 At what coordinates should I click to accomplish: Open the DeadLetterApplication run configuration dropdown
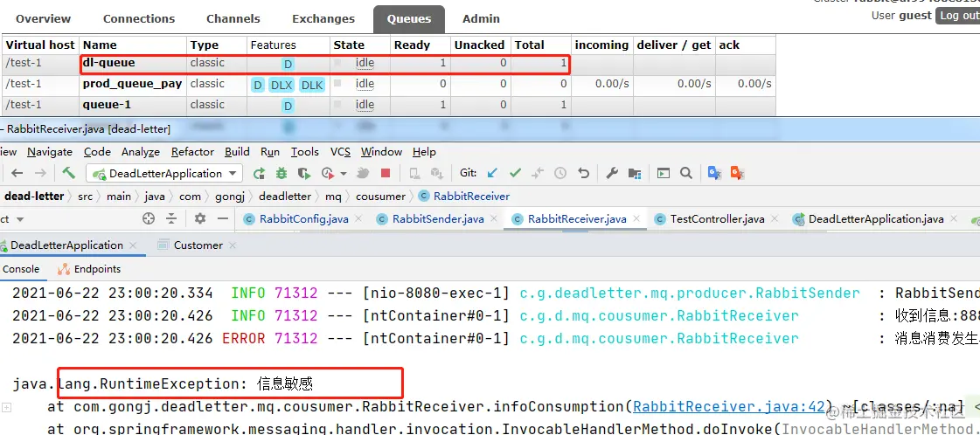click(x=164, y=173)
